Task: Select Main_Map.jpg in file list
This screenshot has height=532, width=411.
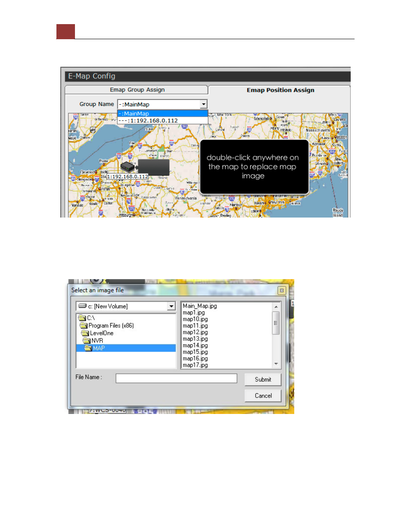Action: coord(200,306)
